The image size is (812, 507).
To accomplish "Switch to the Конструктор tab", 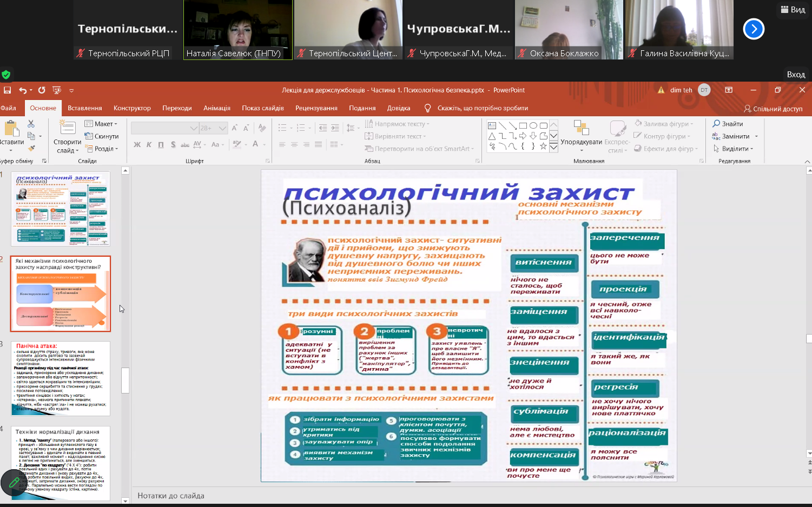I will (x=132, y=108).
